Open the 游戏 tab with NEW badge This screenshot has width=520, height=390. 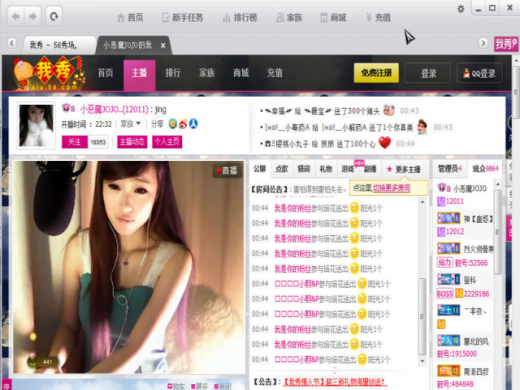(x=348, y=169)
